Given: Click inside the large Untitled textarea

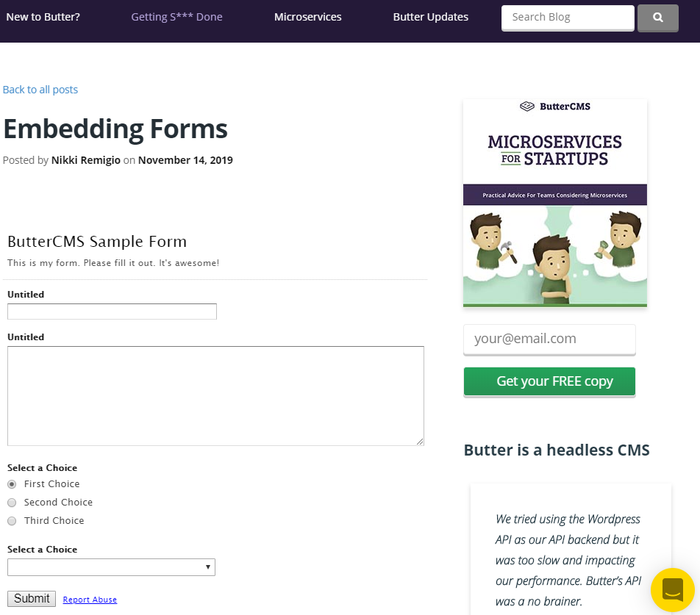Looking at the screenshot, I should tap(215, 395).
